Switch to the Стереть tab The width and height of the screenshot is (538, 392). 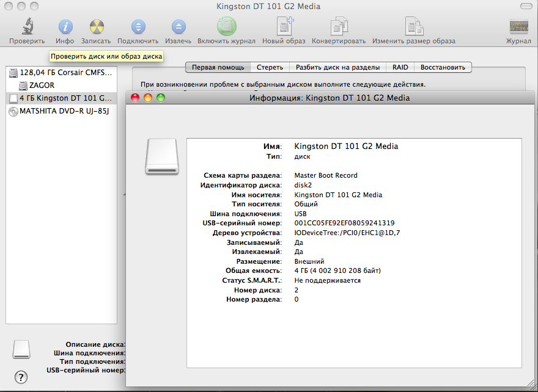270,67
